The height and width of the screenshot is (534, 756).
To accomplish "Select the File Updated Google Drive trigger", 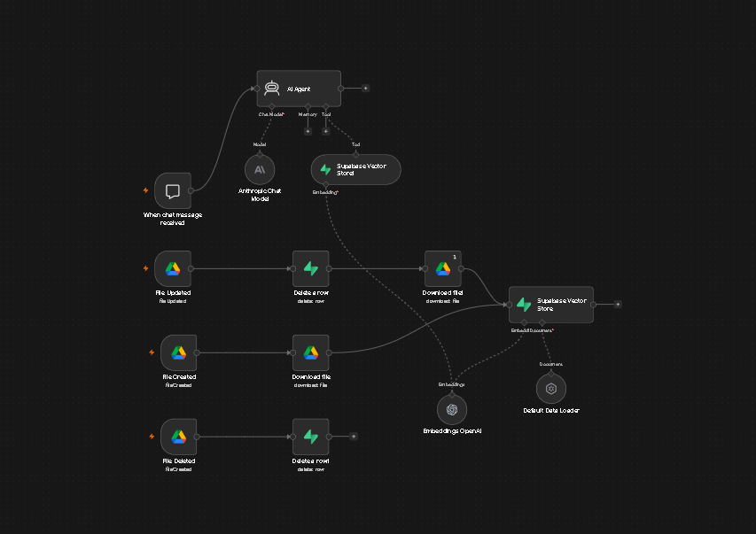I will click(173, 268).
